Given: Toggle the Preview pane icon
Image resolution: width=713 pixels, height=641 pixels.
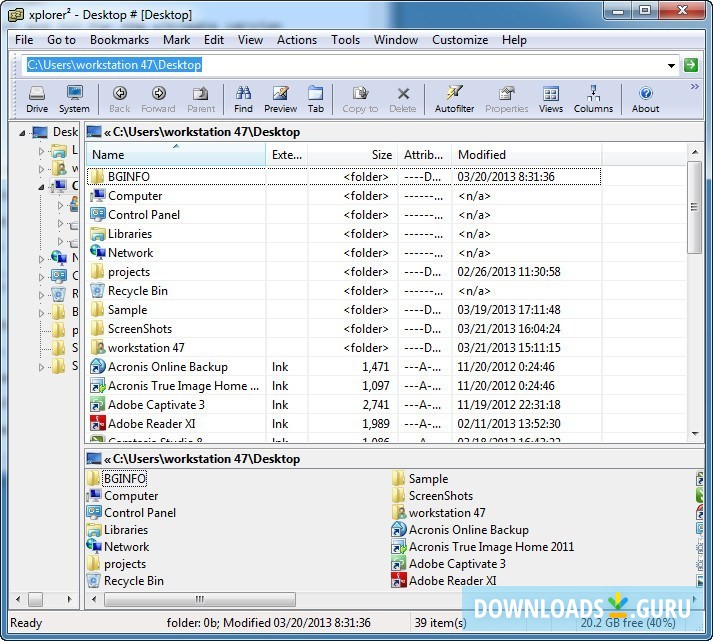Looking at the screenshot, I should pos(281,99).
